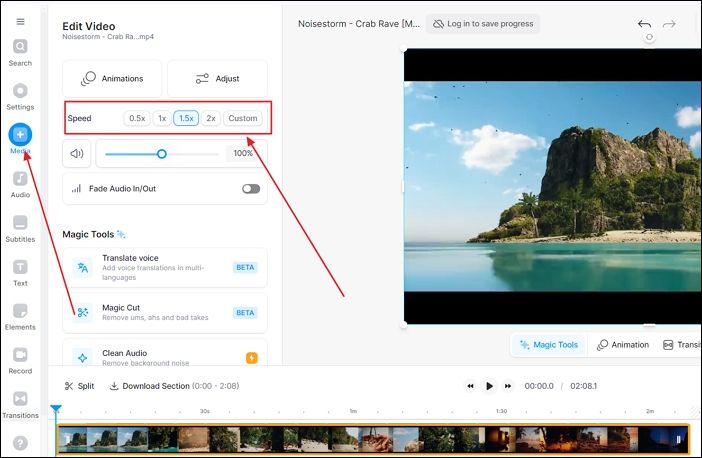
Task: Open the hamburger menu at top left
Action: pyautogui.click(x=20, y=21)
